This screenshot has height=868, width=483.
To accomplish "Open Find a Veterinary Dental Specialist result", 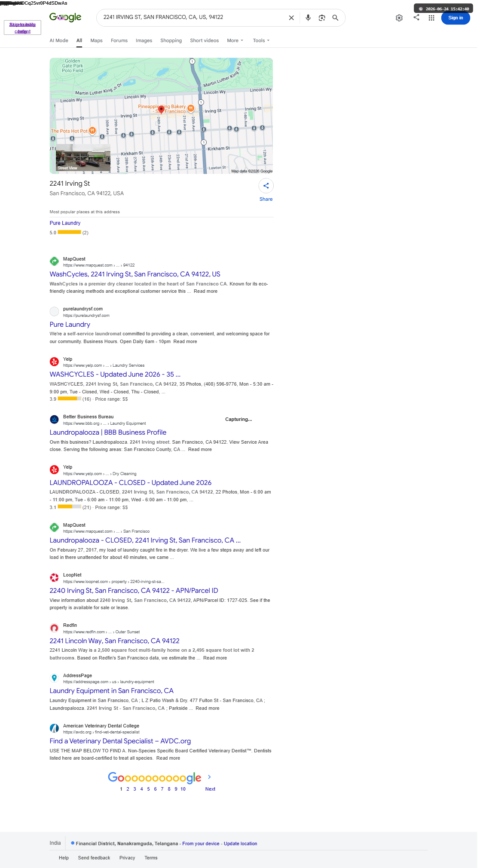I will tap(120, 741).
